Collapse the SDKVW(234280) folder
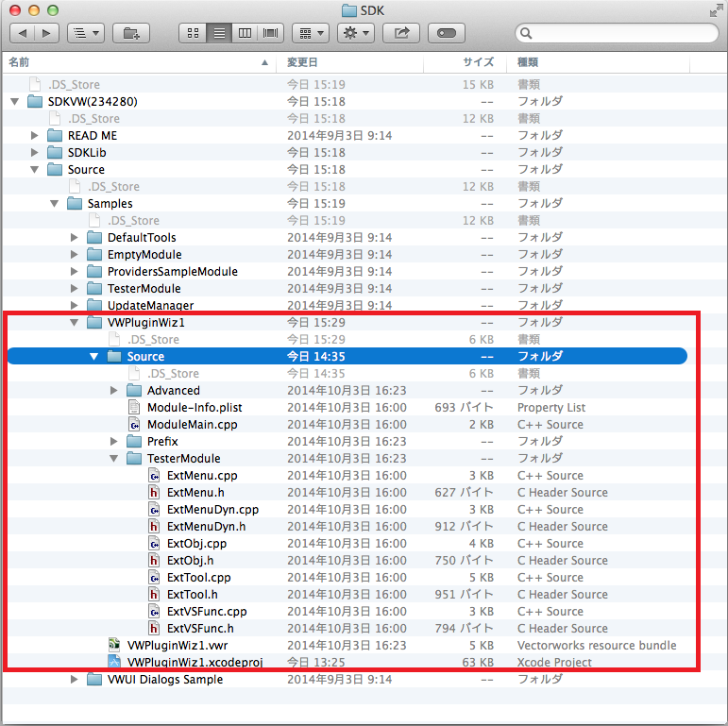 (15, 101)
